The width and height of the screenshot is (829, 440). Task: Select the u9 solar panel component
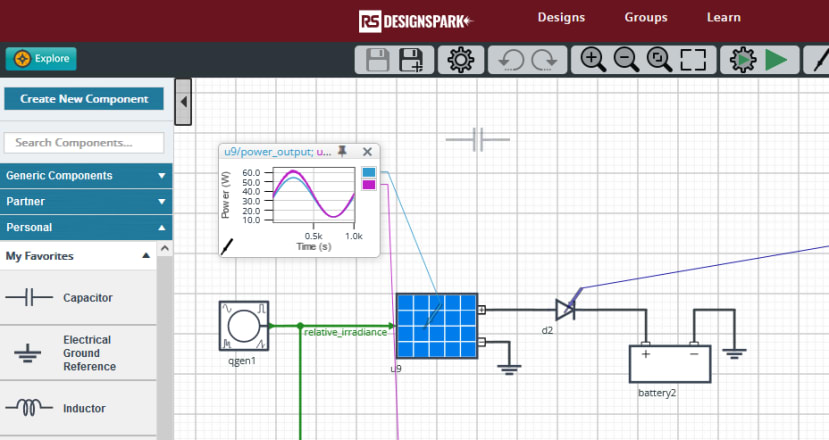point(437,326)
